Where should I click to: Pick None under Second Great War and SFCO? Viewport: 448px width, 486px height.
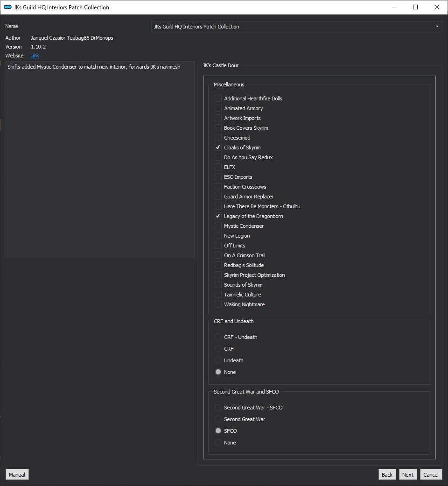(x=218, y=442)
